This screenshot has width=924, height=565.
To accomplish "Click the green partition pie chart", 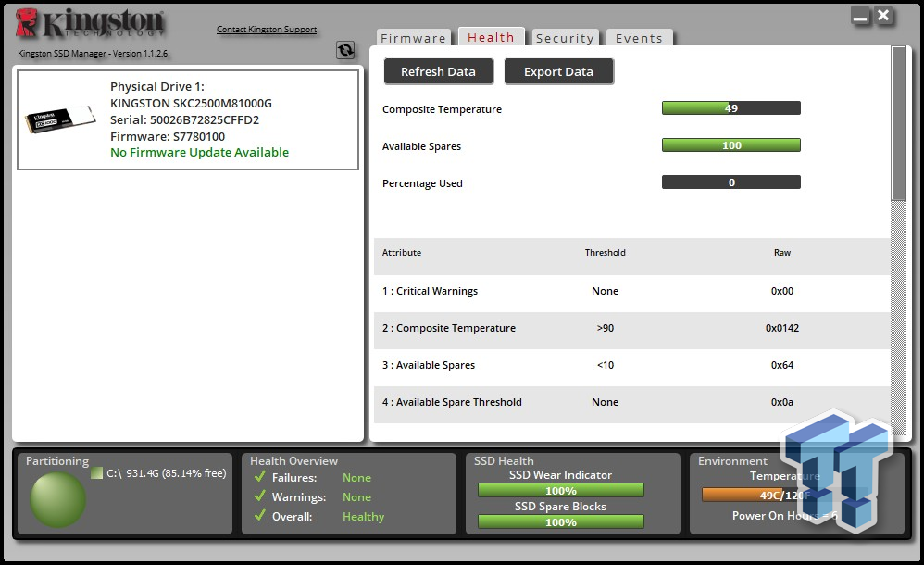I will [57, 499].
